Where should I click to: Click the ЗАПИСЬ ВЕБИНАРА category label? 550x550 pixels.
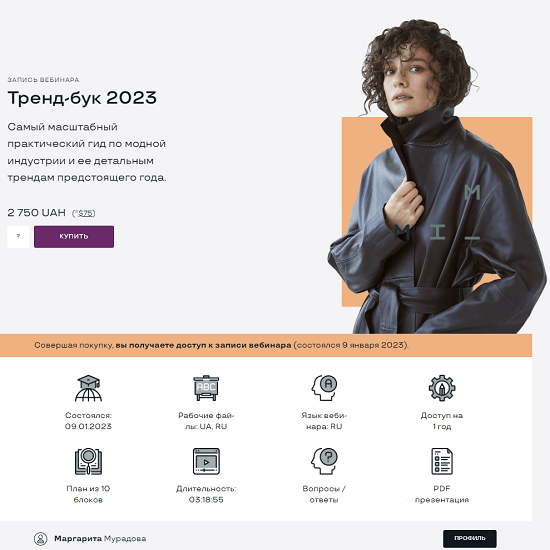click(x=43, y=80)
